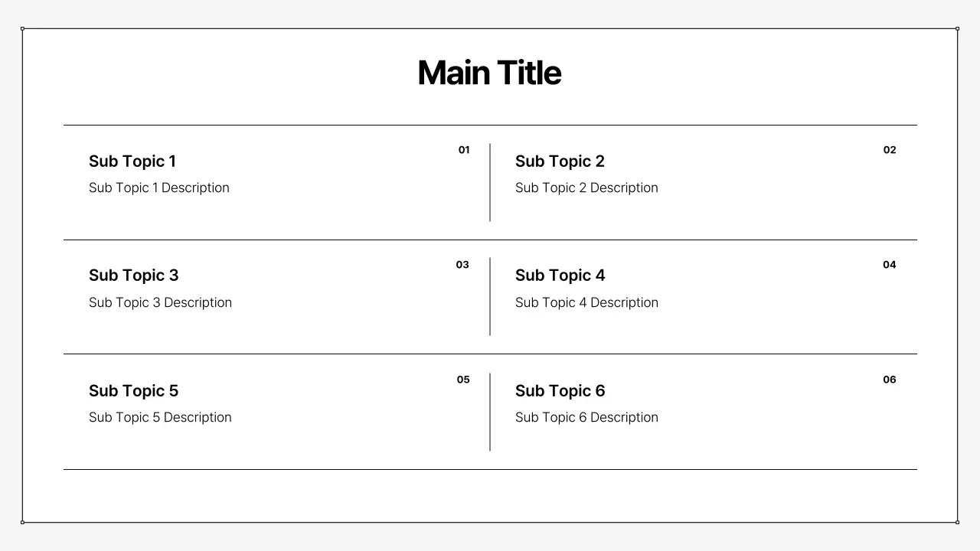Select the Sub Topic 4 Description text
This screenshot has width=980, height=551.
586,303
